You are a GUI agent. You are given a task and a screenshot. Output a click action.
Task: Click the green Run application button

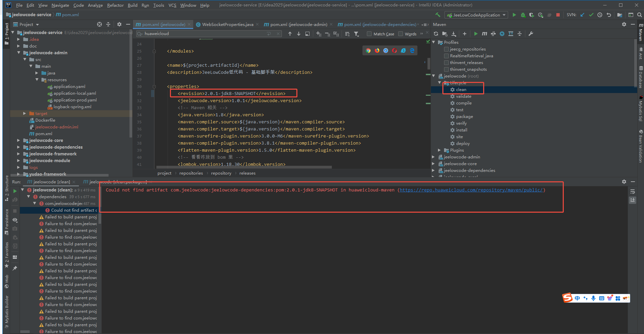coord(514,15)
